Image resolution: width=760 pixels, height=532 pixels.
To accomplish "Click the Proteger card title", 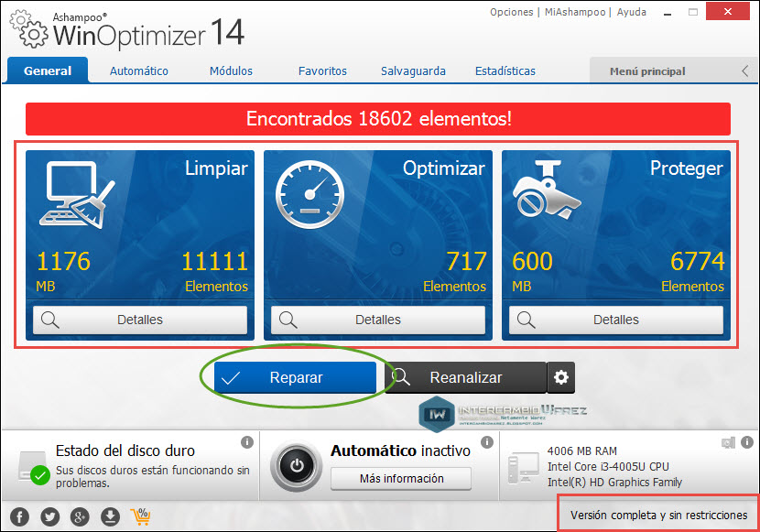I will coord(687,168).
